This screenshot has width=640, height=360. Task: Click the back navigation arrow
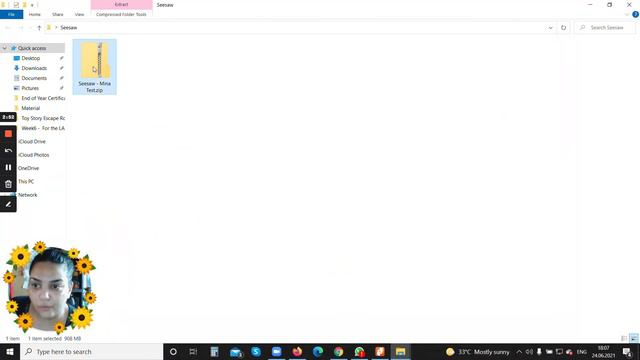[x=8, y=28]
